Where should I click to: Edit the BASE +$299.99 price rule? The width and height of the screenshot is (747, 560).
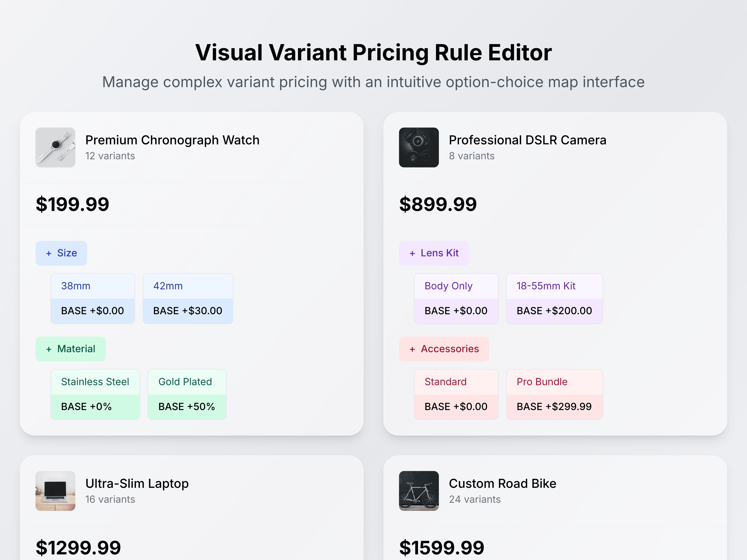pyautogui.click(x=554, y=407)
